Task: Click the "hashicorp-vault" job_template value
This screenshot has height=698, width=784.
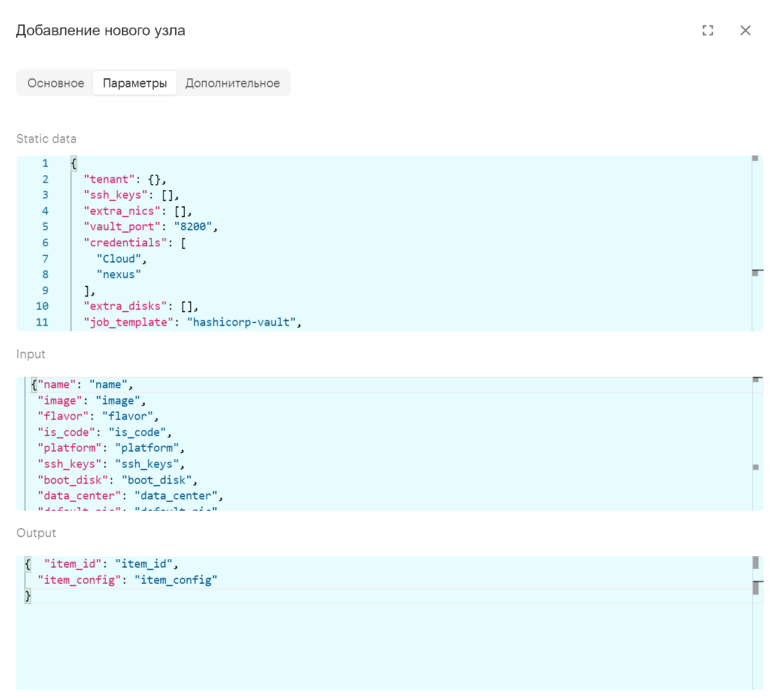Action: (x=242, y=322)
